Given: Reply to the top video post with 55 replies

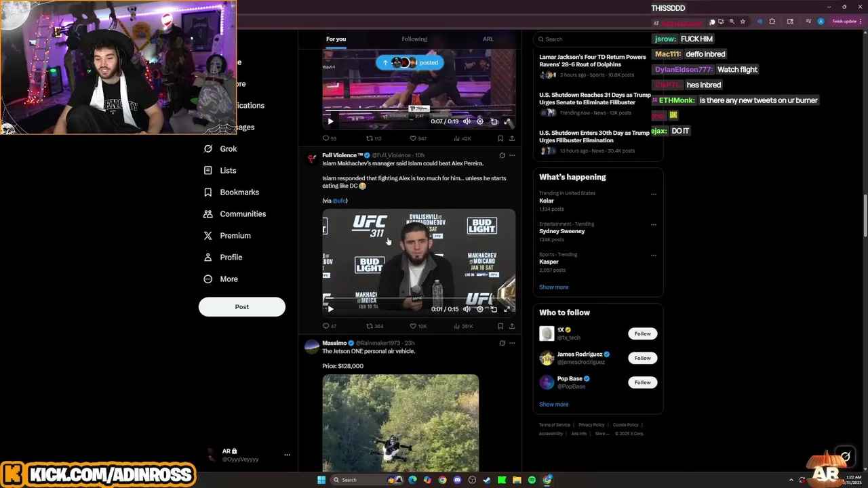Looking at the screenshot, I should coord(330,138).
